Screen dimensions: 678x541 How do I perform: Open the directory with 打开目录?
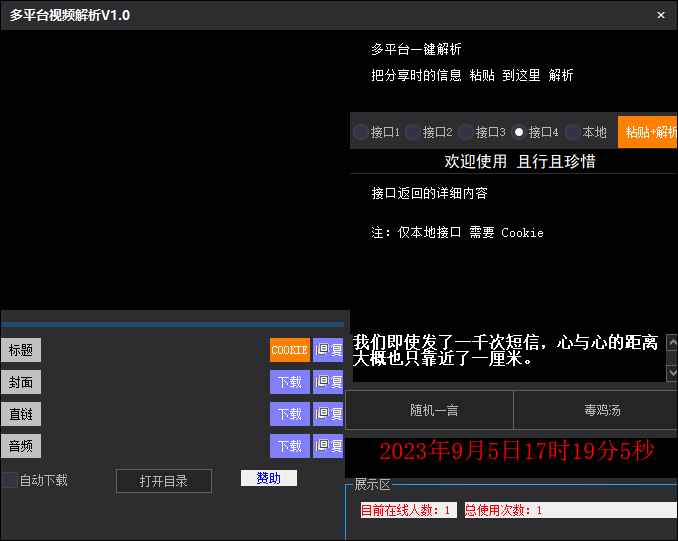[164, 481]
